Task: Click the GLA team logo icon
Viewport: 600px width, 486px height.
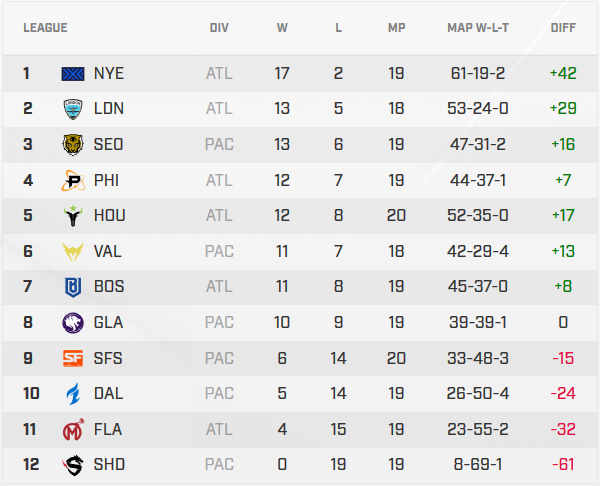Action: pos(74,322)
